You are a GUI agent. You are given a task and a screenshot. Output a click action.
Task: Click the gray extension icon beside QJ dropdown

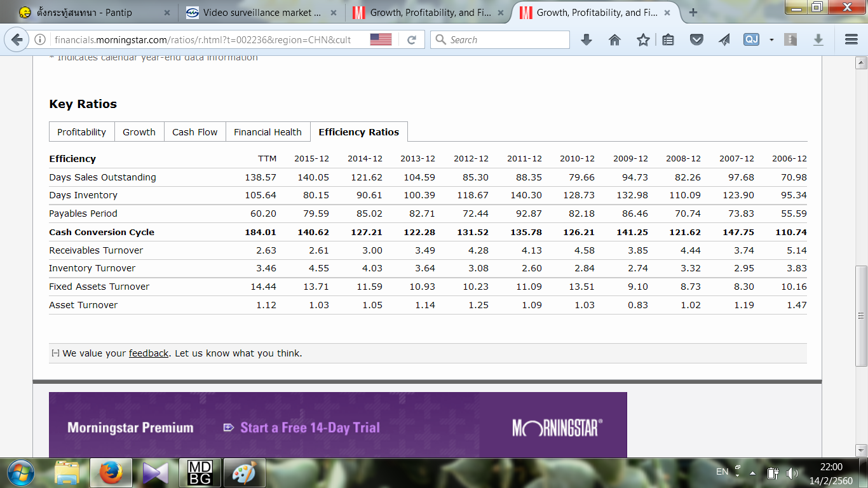790,39
